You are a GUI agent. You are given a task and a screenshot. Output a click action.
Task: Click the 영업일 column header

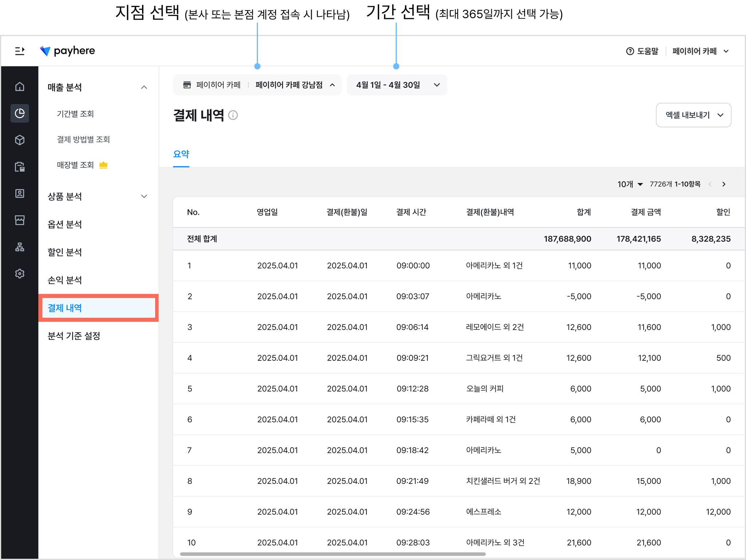click(x=267, y=212)
